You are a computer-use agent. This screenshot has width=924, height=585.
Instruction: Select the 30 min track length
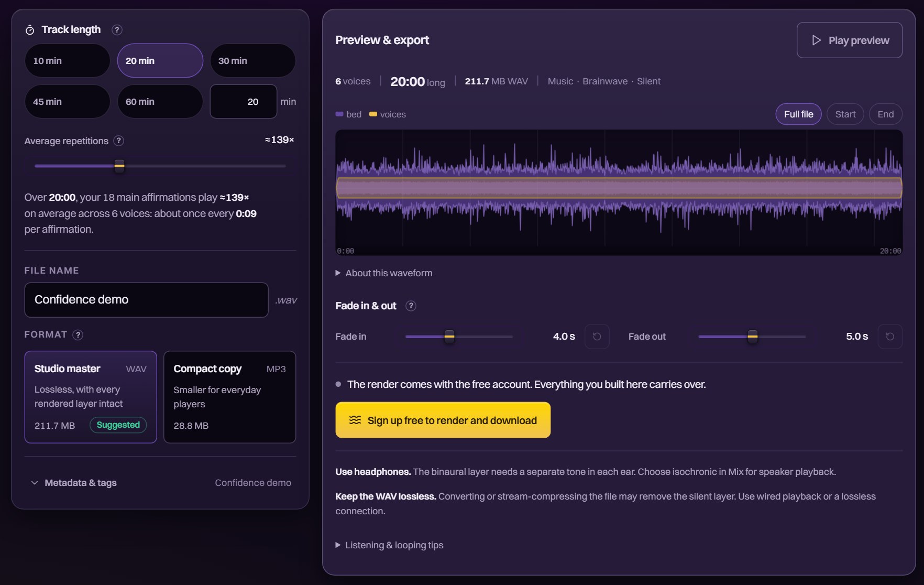pyautogui.click(x=252, y=61)
